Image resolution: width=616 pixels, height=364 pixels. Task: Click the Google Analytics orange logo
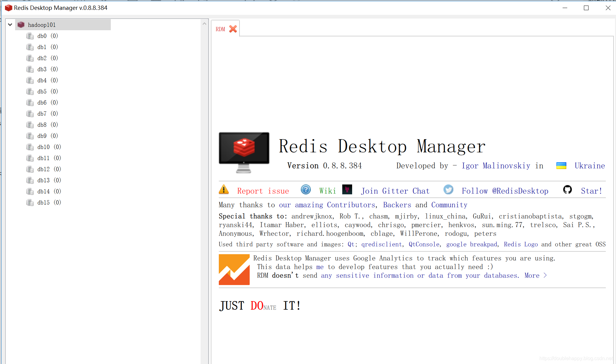pos(234,269)
